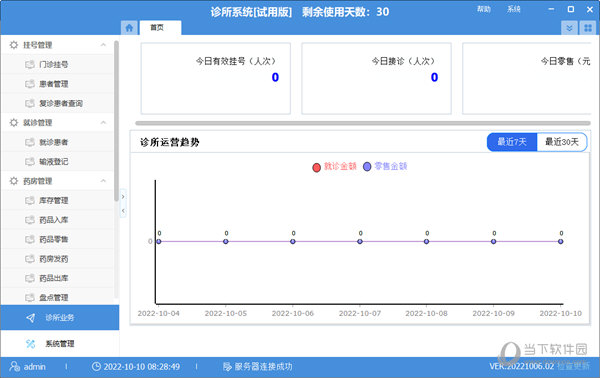Viewport: 600px width, 378px height.
Task: Open 复诊患者查询 in sidebar
Action: tap(58, 103)
